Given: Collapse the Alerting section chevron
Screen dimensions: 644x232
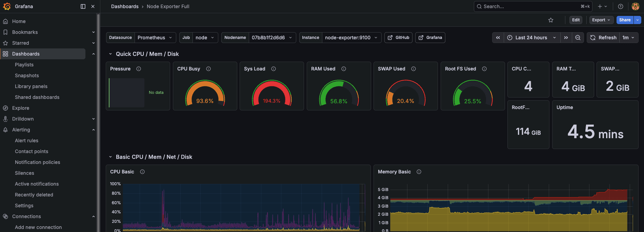Looking at the screenshot, I should [x=94, y=130].
